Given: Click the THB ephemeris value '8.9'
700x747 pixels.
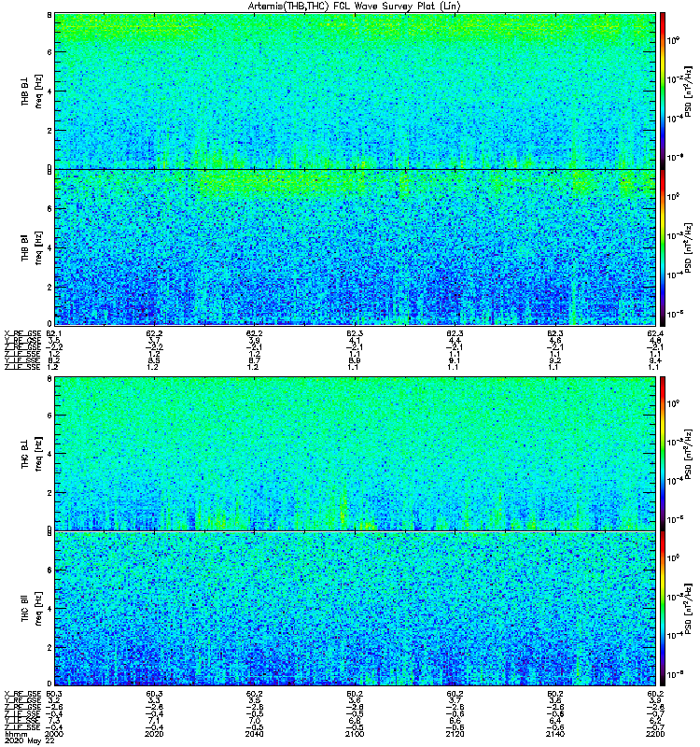Looking at the screenshot, I should (355, 360).
